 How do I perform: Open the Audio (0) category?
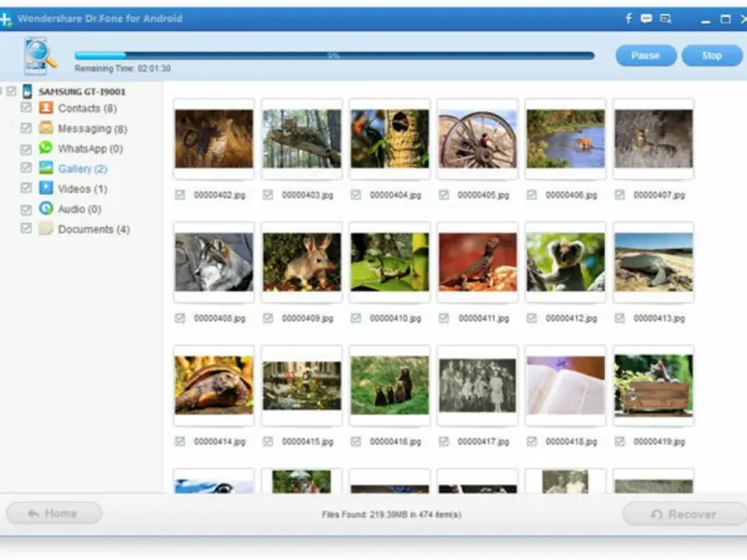point(79,209)
